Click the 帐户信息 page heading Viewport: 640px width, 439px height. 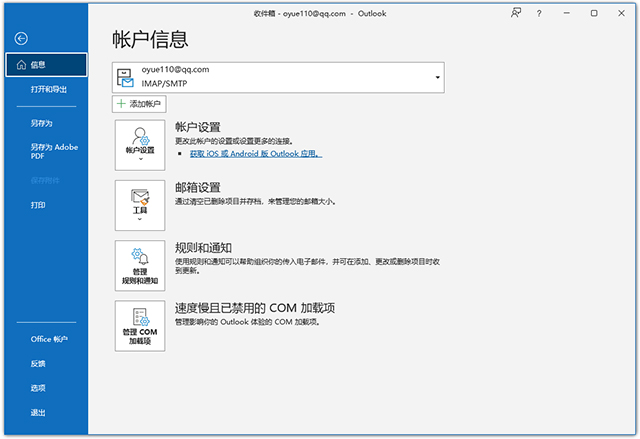[x=150, y=40]
